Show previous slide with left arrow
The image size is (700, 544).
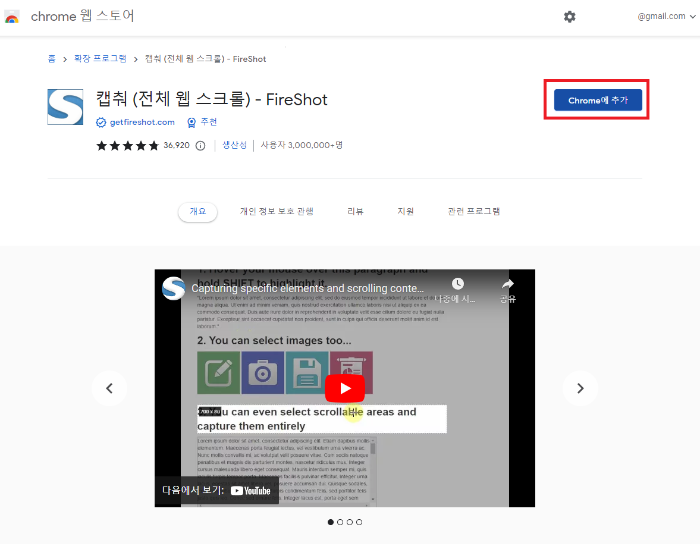[x=109, y=388]
